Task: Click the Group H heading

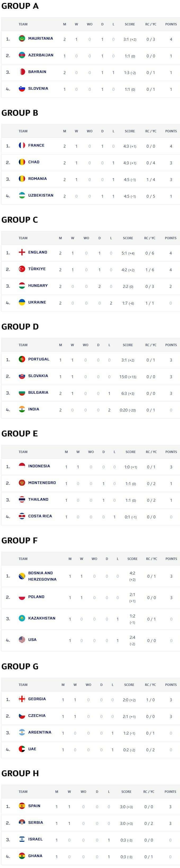Action: click(x=20, y=773)
